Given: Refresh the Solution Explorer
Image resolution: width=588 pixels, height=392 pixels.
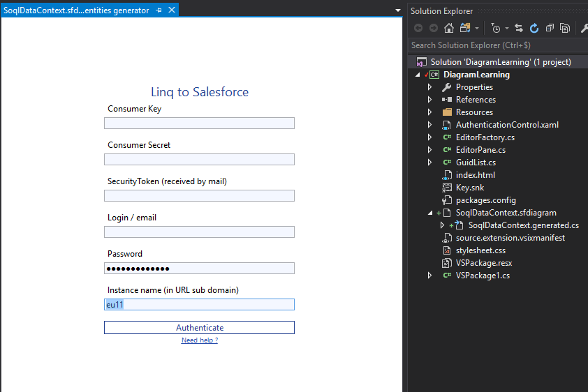Looking at the screenshot, I should [534, 28].
